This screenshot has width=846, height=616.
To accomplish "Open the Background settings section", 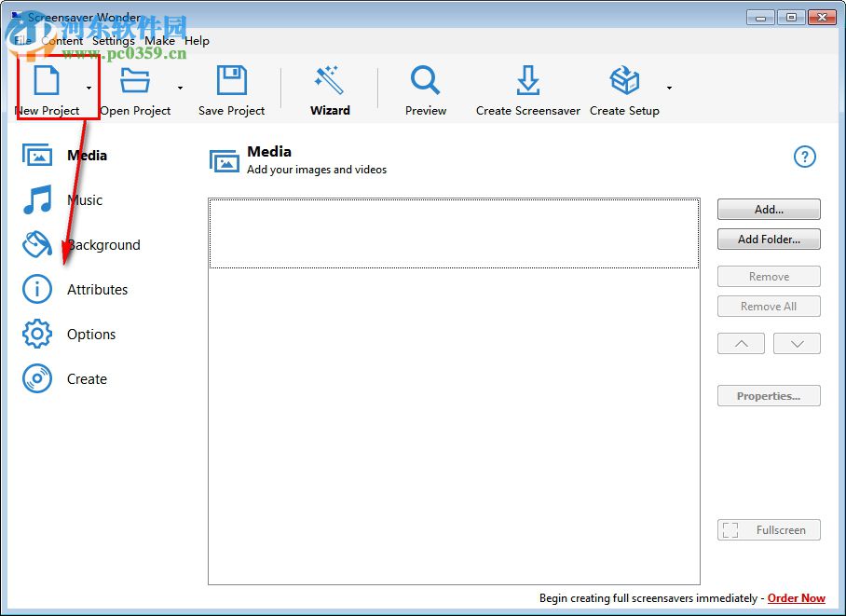I will pos(103,244).
